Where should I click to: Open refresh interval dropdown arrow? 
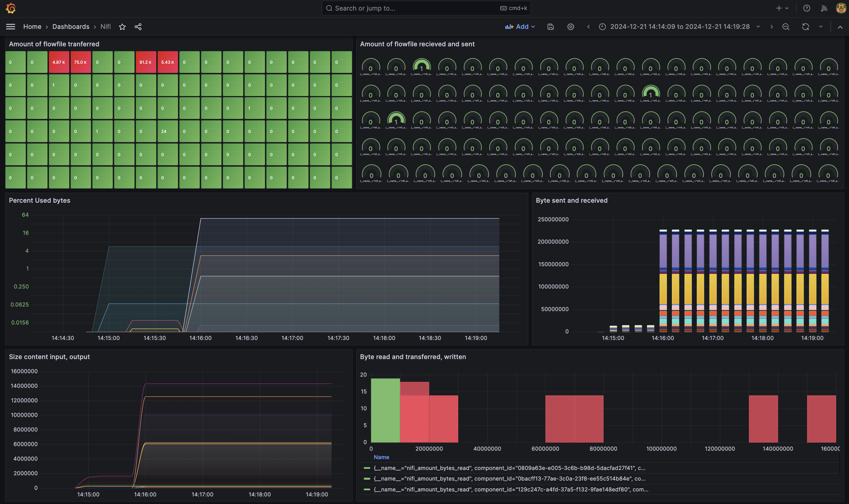pos(821,27)
